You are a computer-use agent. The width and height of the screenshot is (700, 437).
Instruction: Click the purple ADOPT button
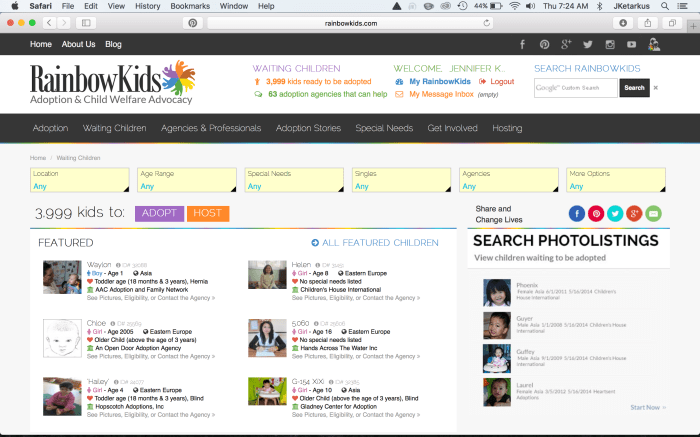(159, 213)
